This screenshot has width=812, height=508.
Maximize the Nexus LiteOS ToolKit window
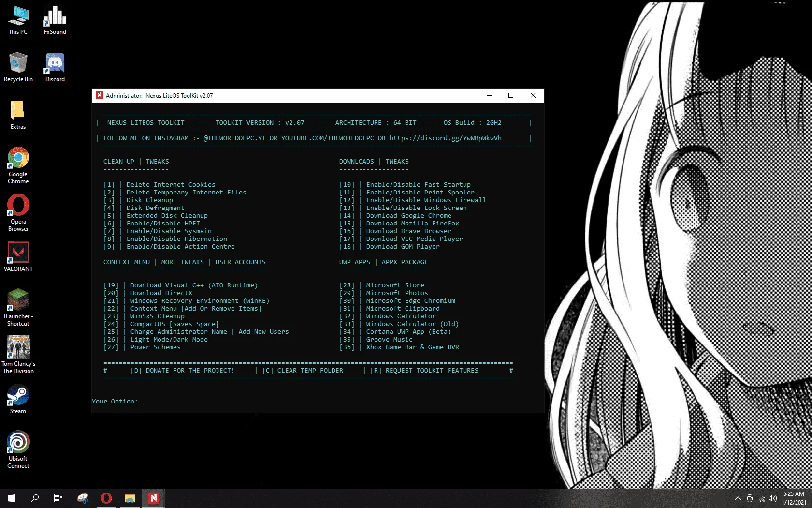coord(511,96)
